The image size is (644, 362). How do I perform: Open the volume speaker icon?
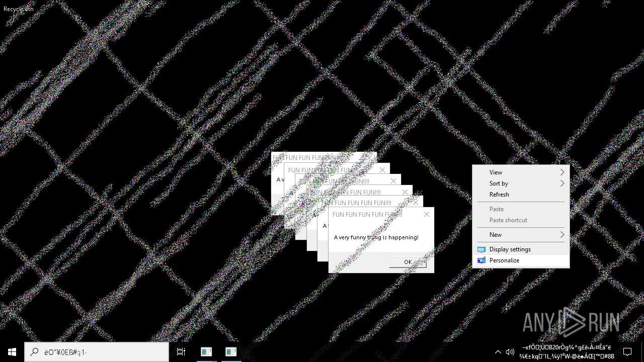[510, 352]
